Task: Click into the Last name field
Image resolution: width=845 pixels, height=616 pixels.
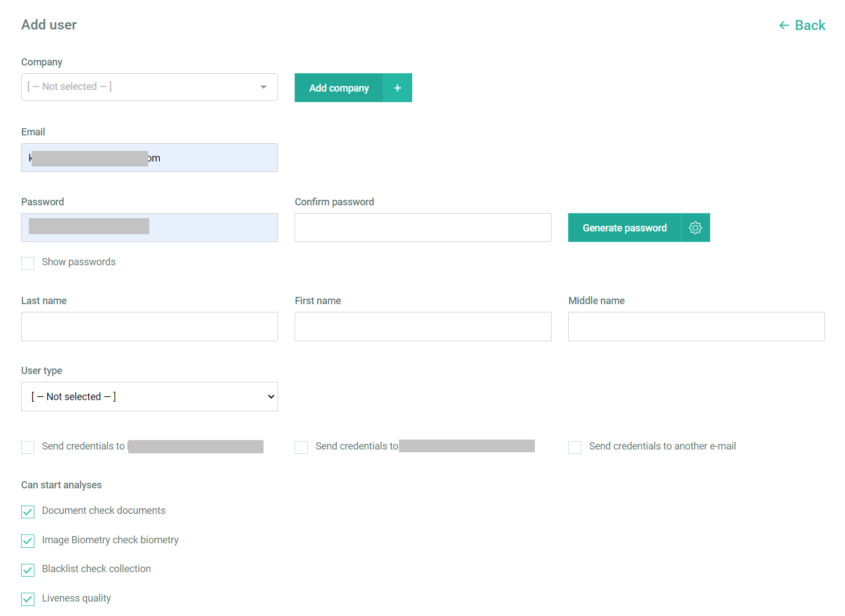Action: [x=149, y=326]
